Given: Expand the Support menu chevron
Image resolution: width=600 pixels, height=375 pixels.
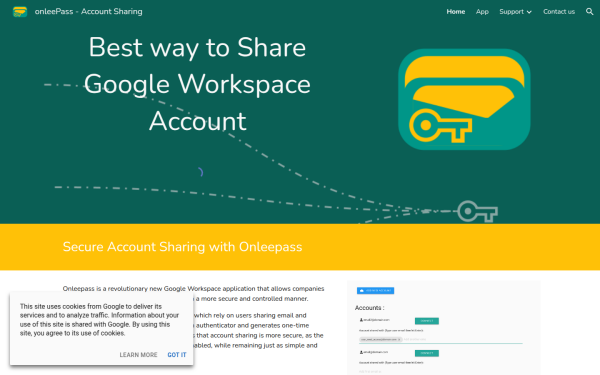Looking at the screenshot, I should pos(529,12).
